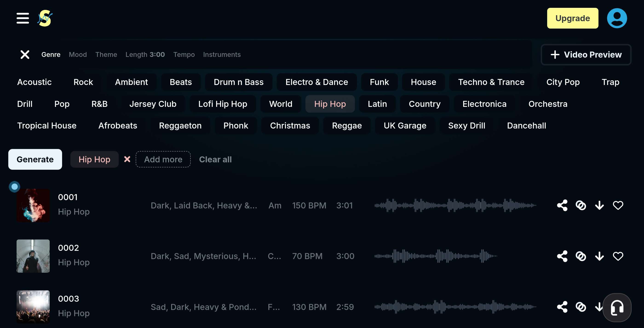Image resolution: width=644 pixels, height=328 pixels.
Task: Open the hamburger navigation menu
Action: tap(23, 18)
